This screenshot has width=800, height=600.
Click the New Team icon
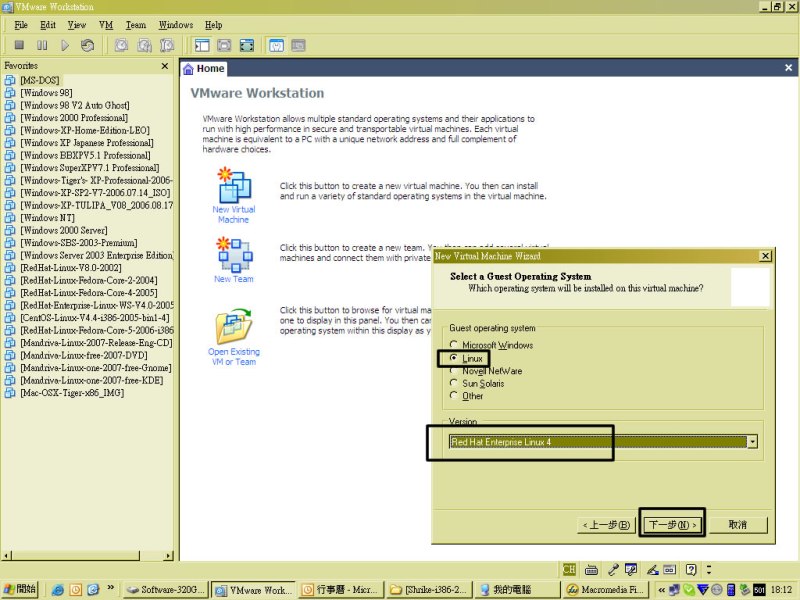coord(234,254)
